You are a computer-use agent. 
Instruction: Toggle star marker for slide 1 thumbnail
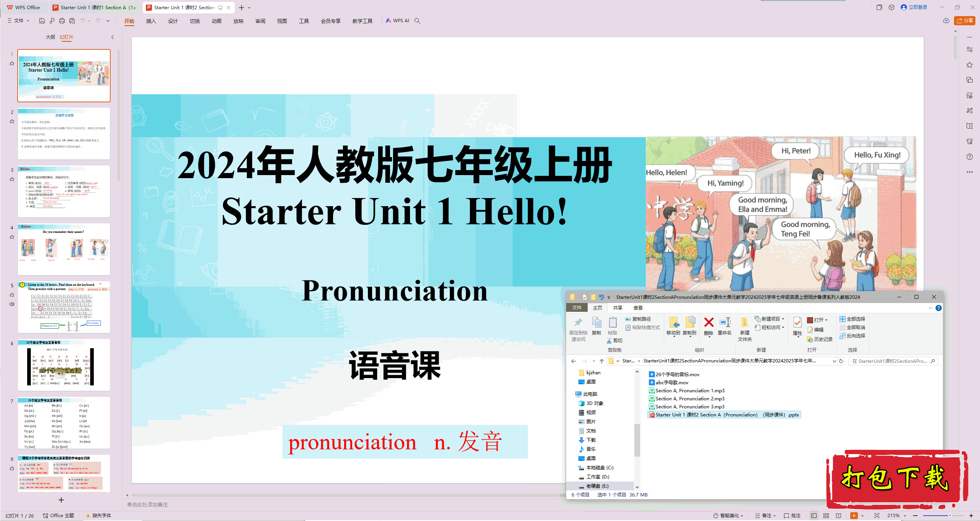12,64
